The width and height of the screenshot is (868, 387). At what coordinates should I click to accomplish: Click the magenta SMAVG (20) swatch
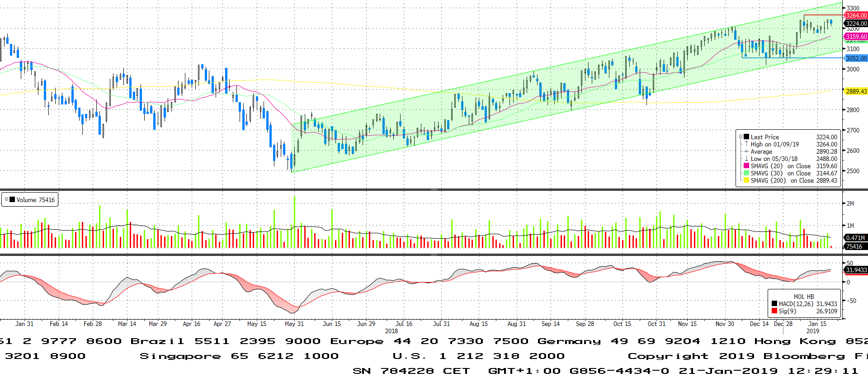click(x=746, y=165)
